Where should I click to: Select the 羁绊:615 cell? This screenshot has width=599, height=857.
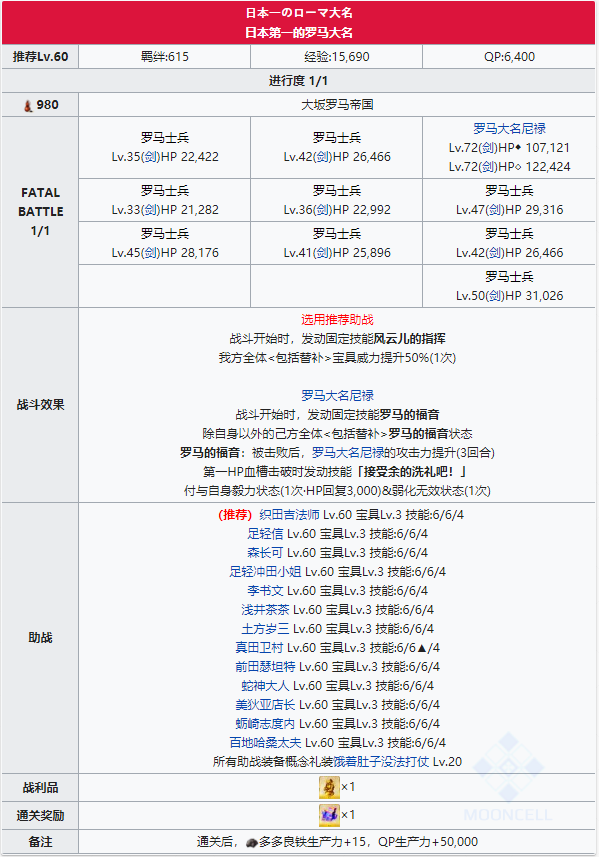165,57
